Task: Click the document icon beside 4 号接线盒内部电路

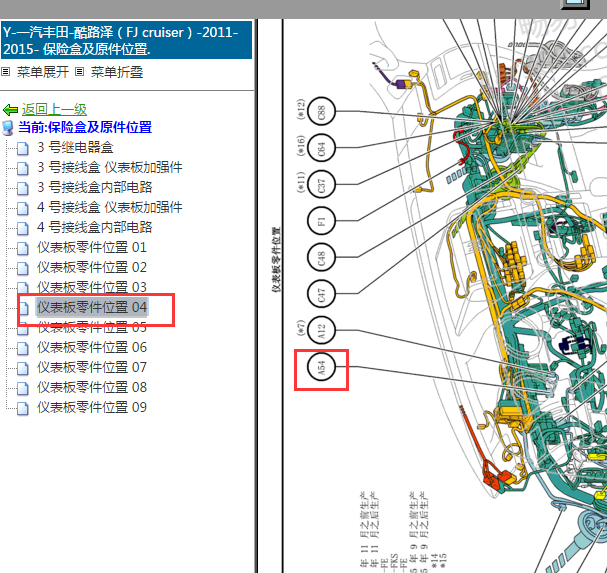Action: click(x=23, y=228)
